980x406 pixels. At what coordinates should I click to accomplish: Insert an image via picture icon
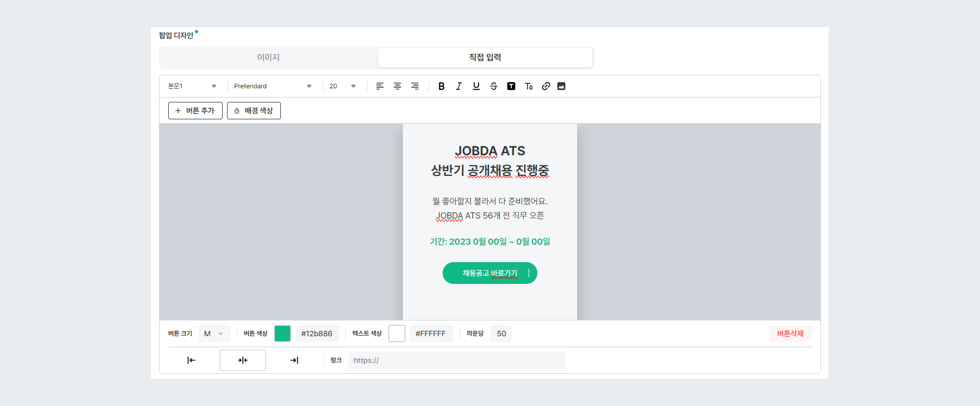(x=561, y=86)
